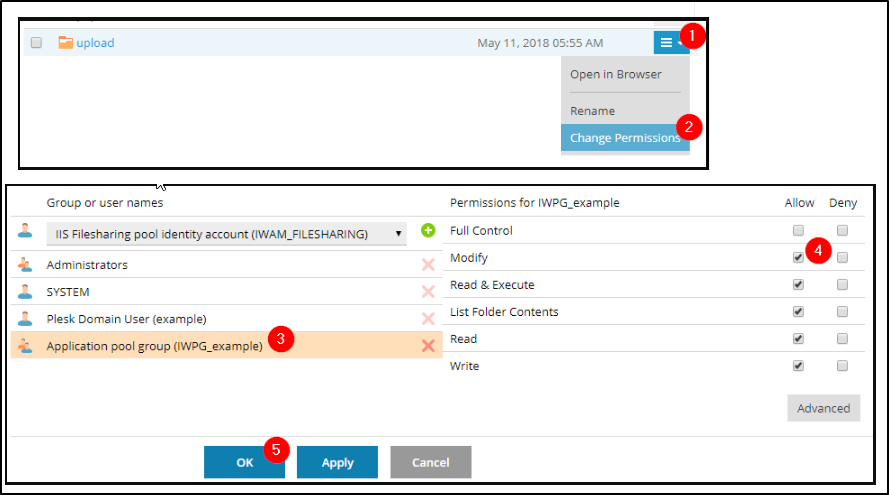Click the Apply button
Screen dimensions: 889x495
pyautogui.click(x=337, y=463)
